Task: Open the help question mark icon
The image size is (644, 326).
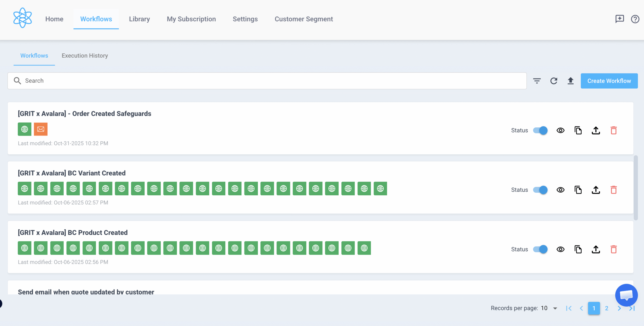Action: coord(635,19)
